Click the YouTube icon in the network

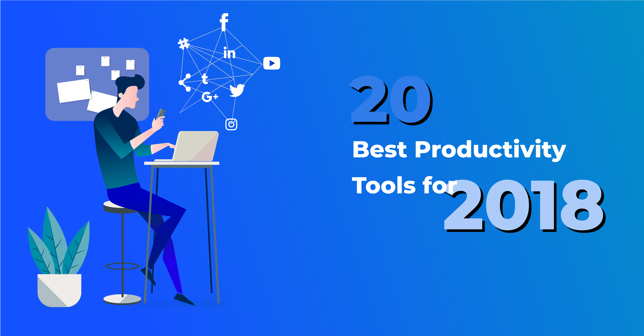(271, 63)
